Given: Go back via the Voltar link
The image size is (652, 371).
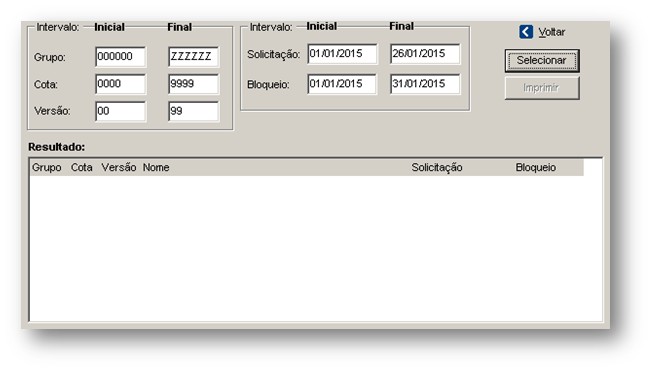Looking at the screenshot, I should click(x=551, y=32).
